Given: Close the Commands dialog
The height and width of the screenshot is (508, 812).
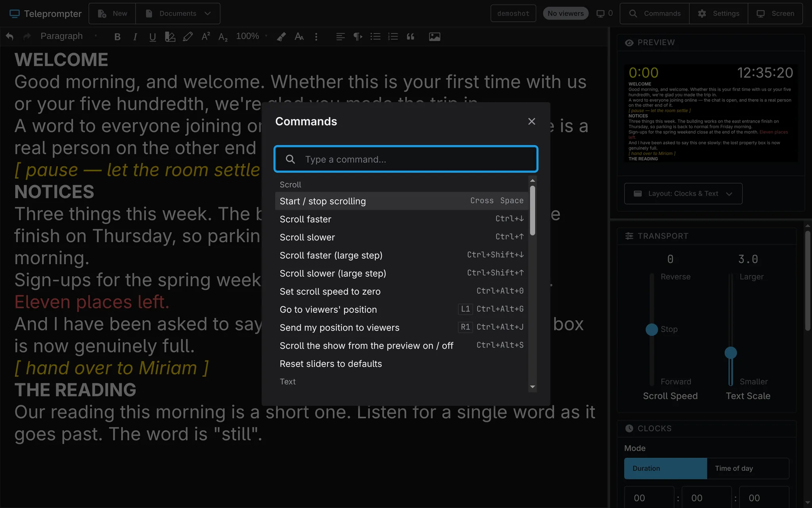Looking at the screenshot, I should (532, 121).
